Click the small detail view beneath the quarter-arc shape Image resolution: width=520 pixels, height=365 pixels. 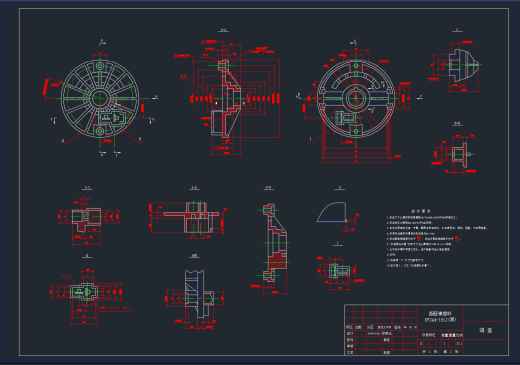338,270
